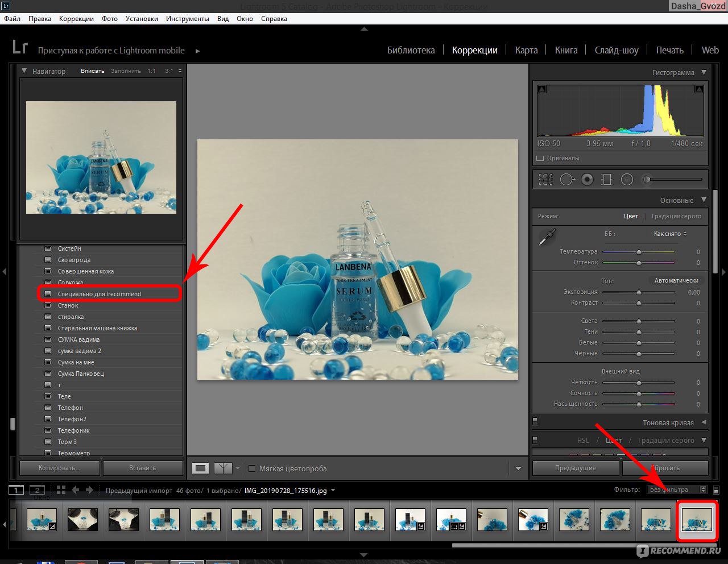Click the Предыдущие button

[576, 468]
